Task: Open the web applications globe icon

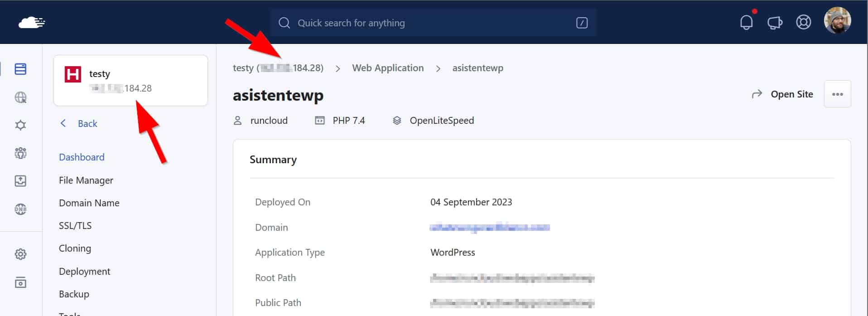Action: 20,97
